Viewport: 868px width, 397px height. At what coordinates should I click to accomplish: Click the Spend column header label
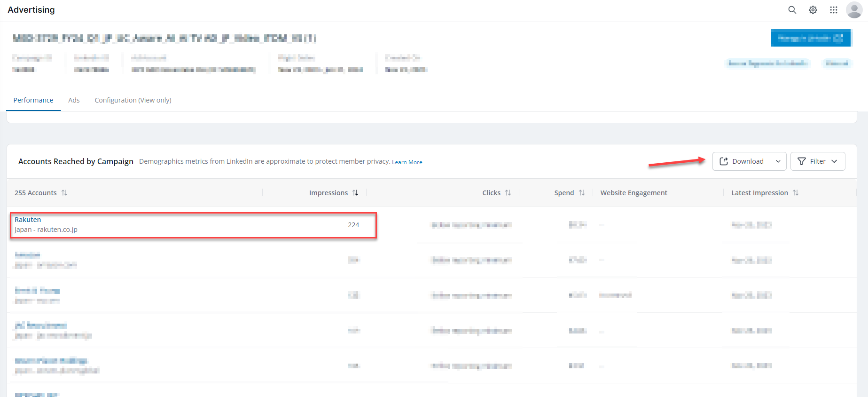(564, 193)
